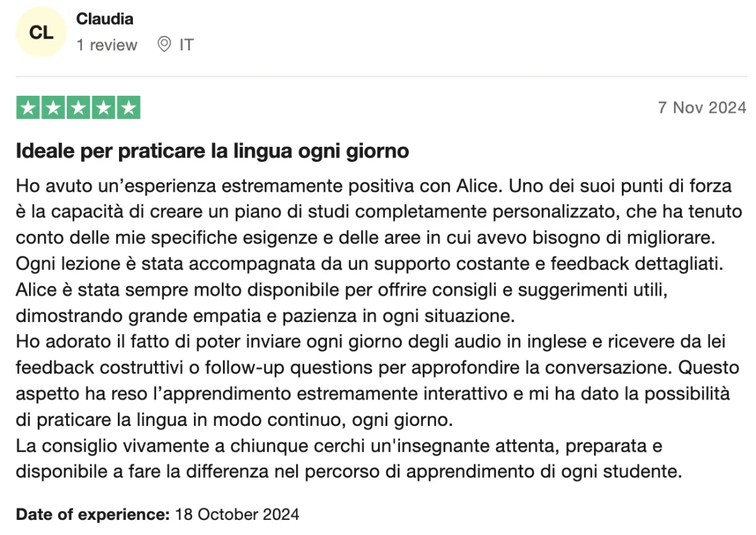
Task: Click the "18 October 2024" experience date
Action: (x=237, y=514)
